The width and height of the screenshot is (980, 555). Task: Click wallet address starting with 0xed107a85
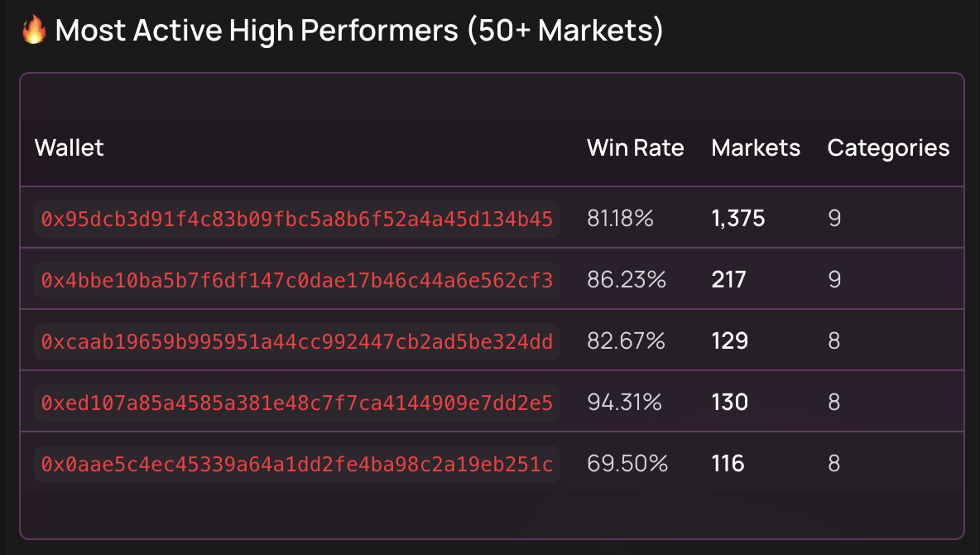pos(297,403)
